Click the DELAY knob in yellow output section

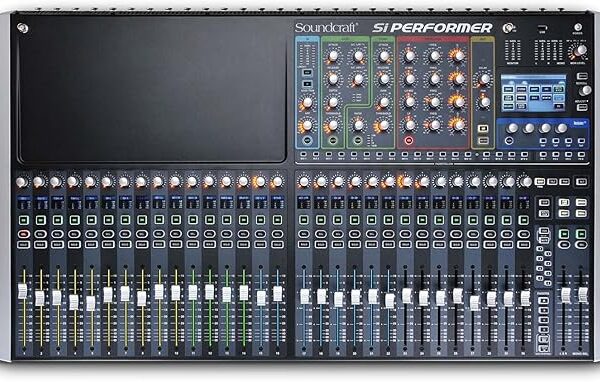click(484, 79)
